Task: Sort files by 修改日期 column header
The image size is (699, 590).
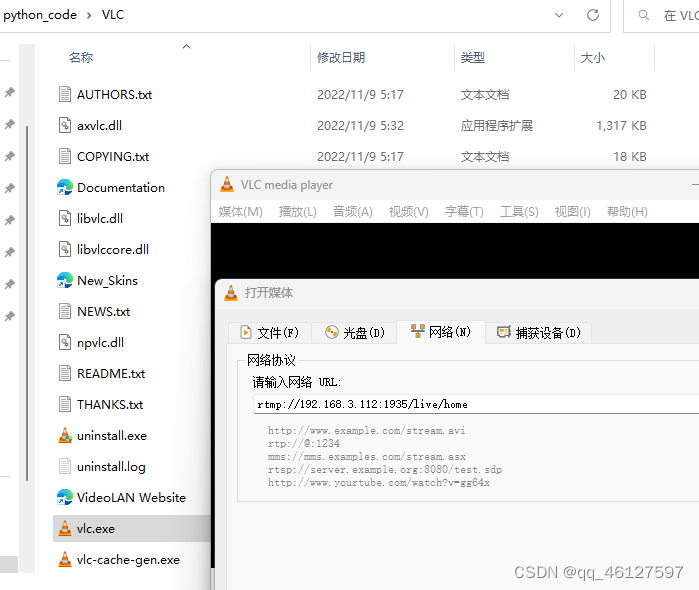Action: coord(341,58)
